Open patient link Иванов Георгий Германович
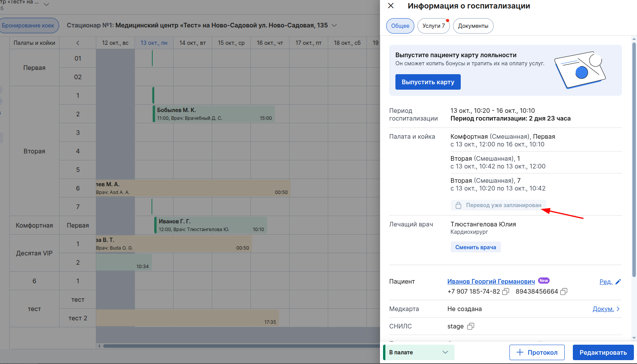The image size is (637, 364). (491, 282)
